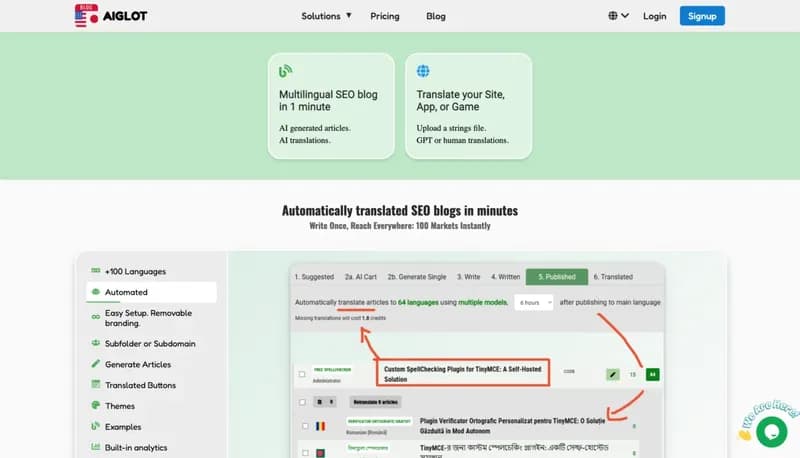Click the Built-in analytics chart icon
Screen dimensions: 800x458
[95, 447]
